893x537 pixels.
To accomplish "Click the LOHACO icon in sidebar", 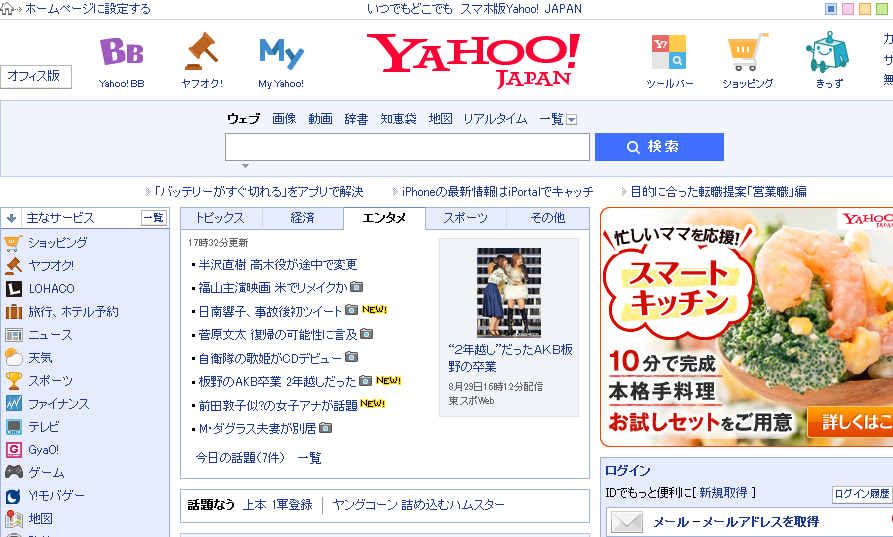I will (13, 289).
